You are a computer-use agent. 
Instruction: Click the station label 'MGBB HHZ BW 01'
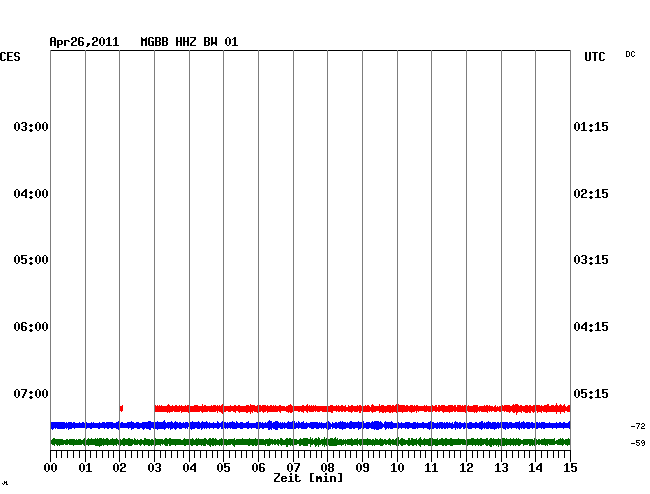(x=189, y=42)
